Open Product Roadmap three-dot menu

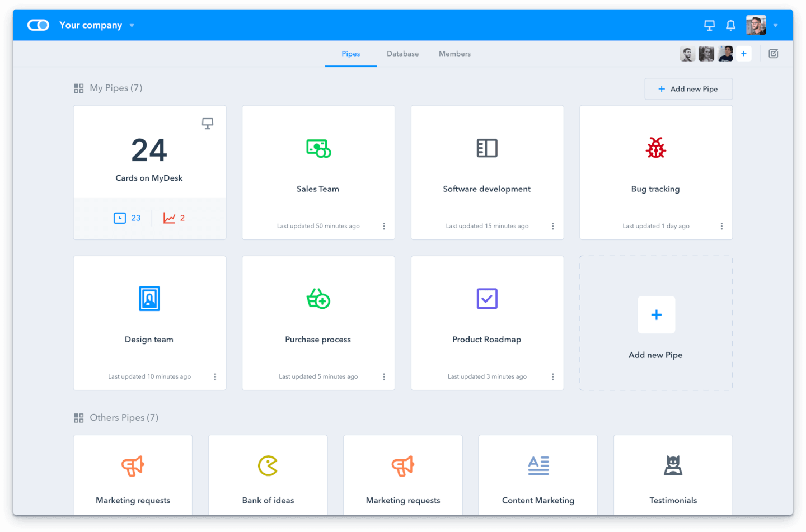(x=552, y=376)
